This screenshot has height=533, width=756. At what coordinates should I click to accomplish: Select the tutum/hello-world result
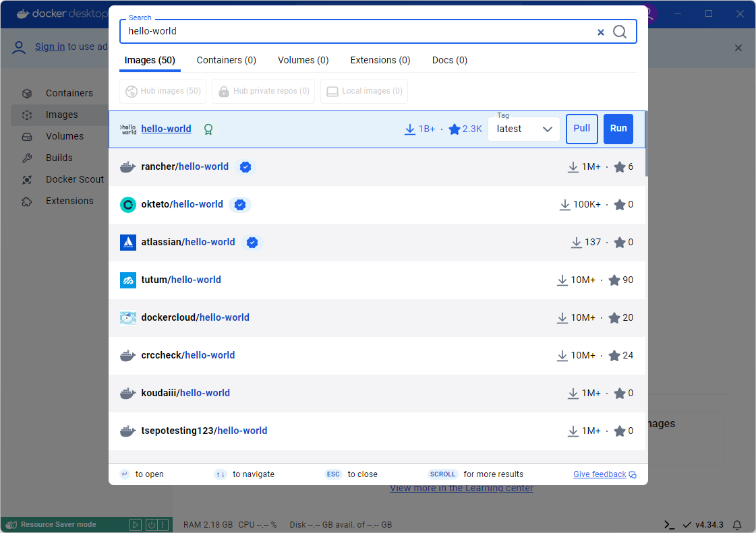(x=377, y=280)
